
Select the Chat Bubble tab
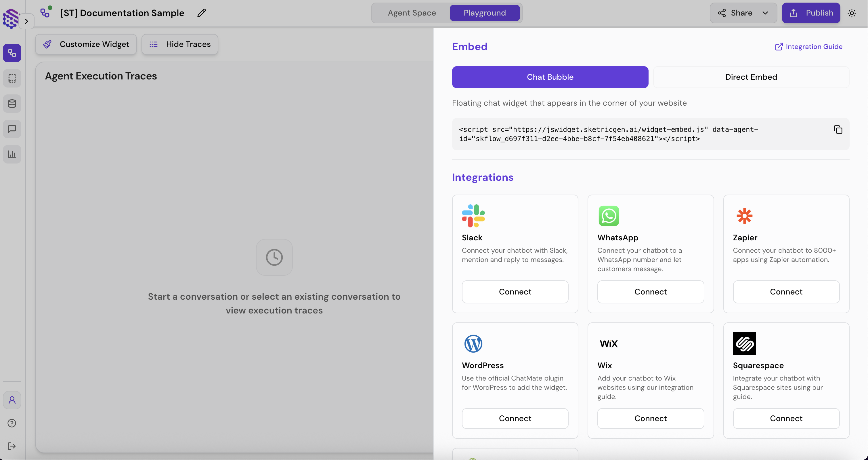click(x=550, y=77)
